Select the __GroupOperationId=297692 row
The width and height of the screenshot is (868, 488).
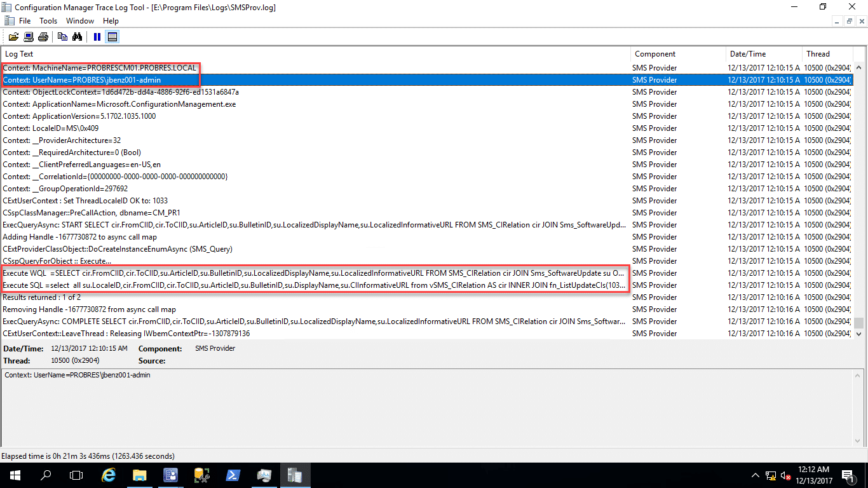pyautogui.click(x=426, y=189)
